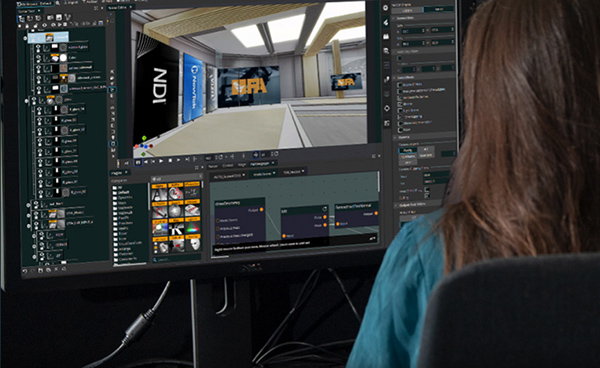Image resolution: width=600 pixels, height=368 pixels.
Task: Click the active left tab button atop the right panel
Action: 407,10
